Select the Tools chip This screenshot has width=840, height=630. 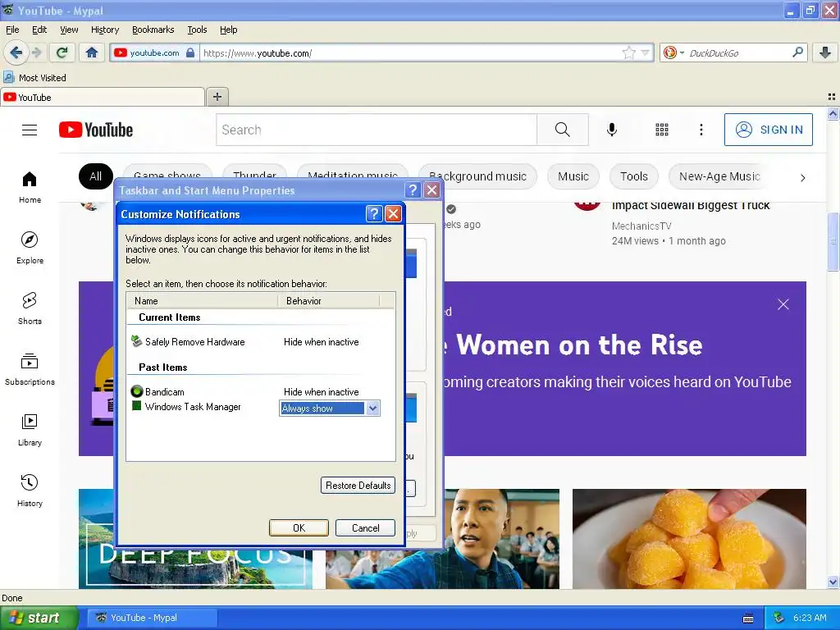click(634, 176)
